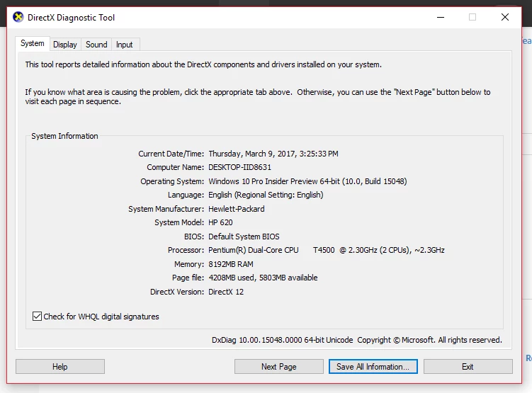Click the DirectX title bar icon
This screenshot has height=393, width=532.
[18, 17]
